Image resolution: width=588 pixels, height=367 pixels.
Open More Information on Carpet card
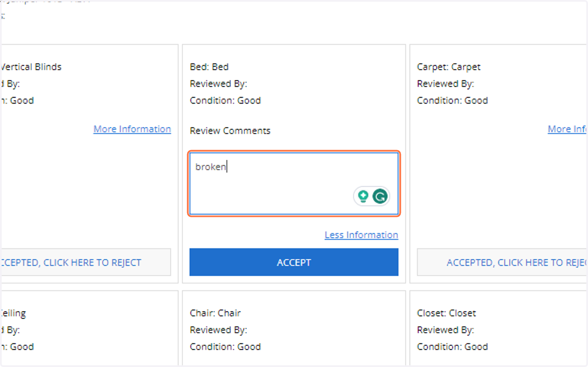[x=567, y=129]
